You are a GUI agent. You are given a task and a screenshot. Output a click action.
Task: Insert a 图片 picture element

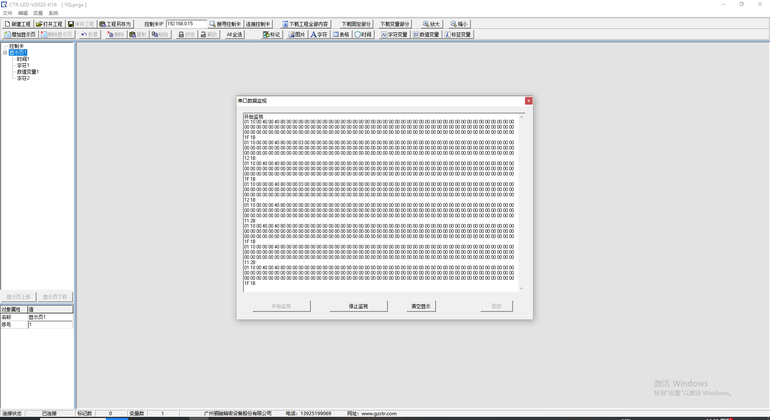[297, 34]
